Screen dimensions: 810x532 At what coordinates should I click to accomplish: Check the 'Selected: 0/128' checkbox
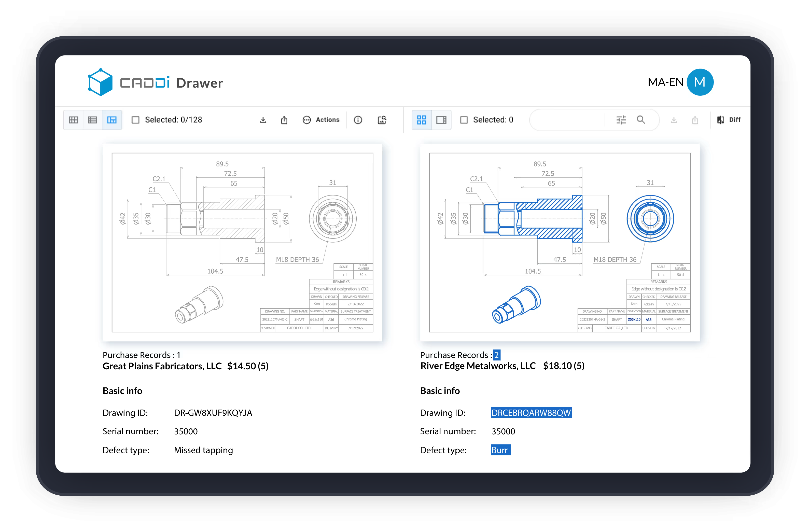[x=135, y=120]
